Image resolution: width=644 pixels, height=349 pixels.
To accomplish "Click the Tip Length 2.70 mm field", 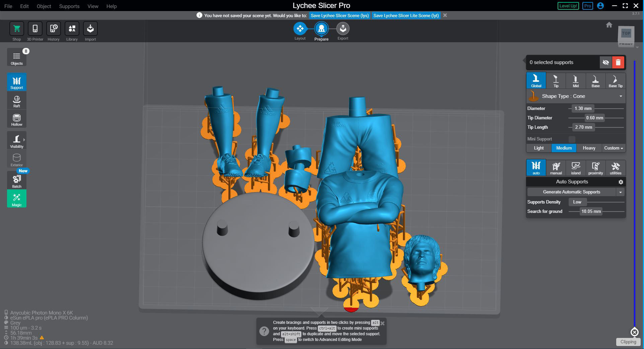I will pos(583,127).
